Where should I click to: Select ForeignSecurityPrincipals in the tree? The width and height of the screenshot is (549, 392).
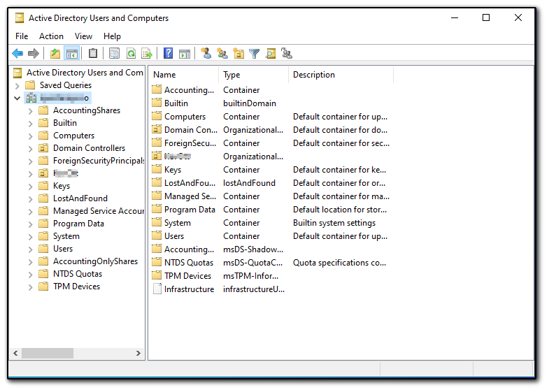99,161
